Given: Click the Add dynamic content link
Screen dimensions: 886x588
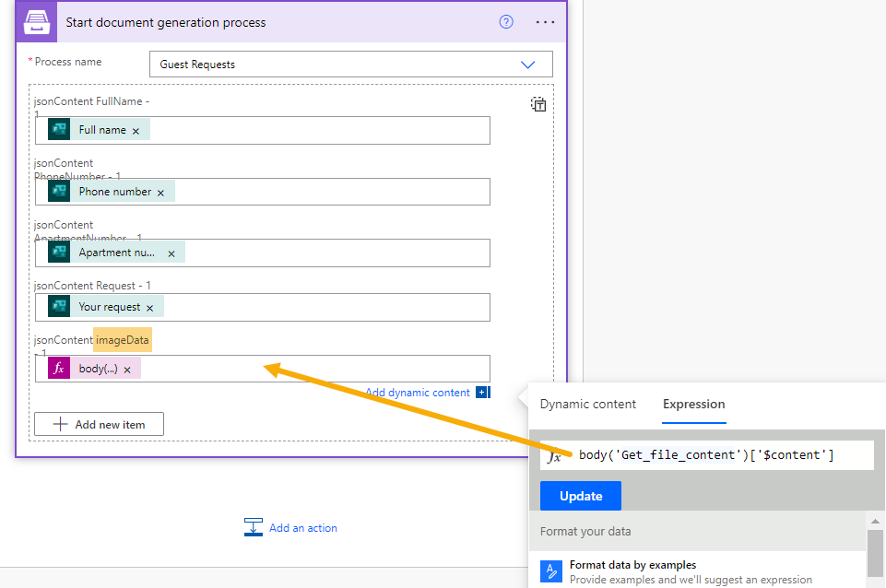Looking at the screenshot, I should [418, 393].
